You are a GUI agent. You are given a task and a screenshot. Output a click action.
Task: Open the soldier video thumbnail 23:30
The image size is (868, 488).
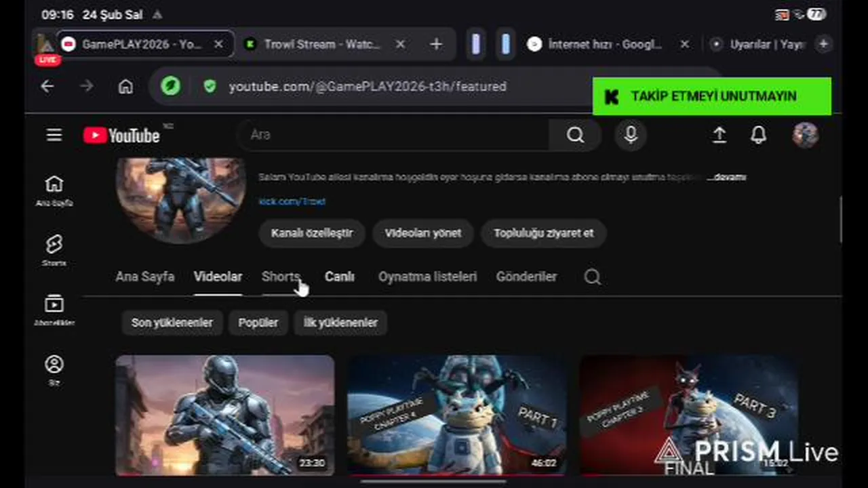click(x=224, y=415)
